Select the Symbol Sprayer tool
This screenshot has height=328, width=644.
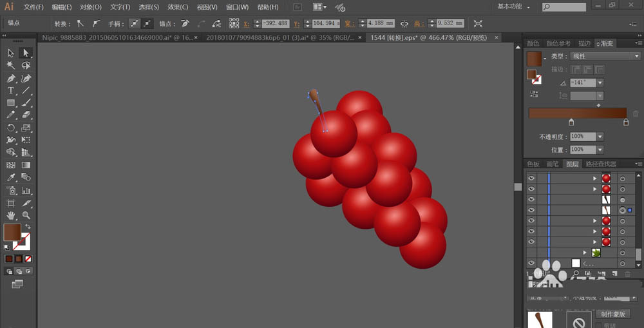pos(11,190)
